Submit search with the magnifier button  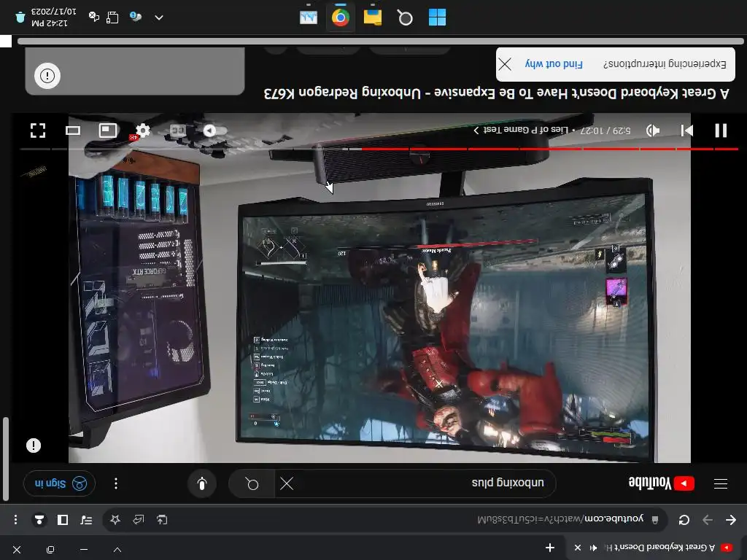click(x=252, y=484)
